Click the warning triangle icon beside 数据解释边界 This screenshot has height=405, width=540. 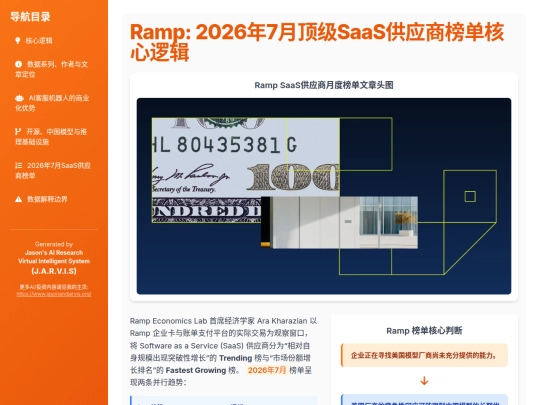pos(19,199)
